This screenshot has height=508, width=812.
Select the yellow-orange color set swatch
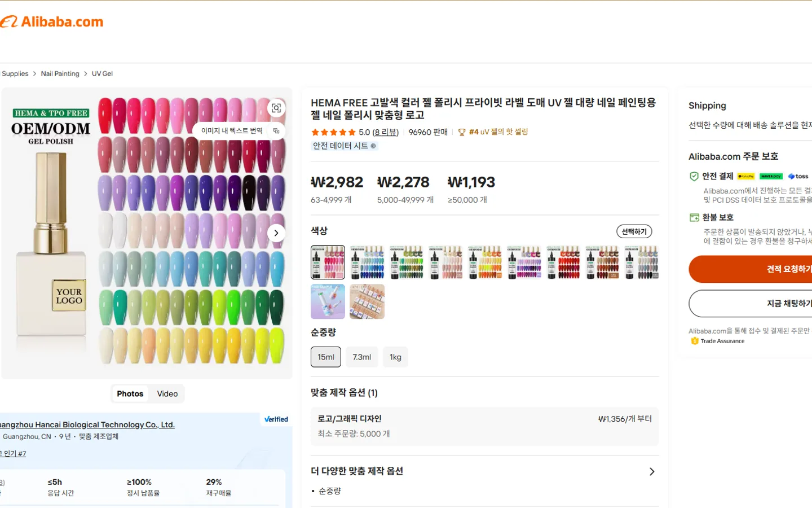(485, 262)
